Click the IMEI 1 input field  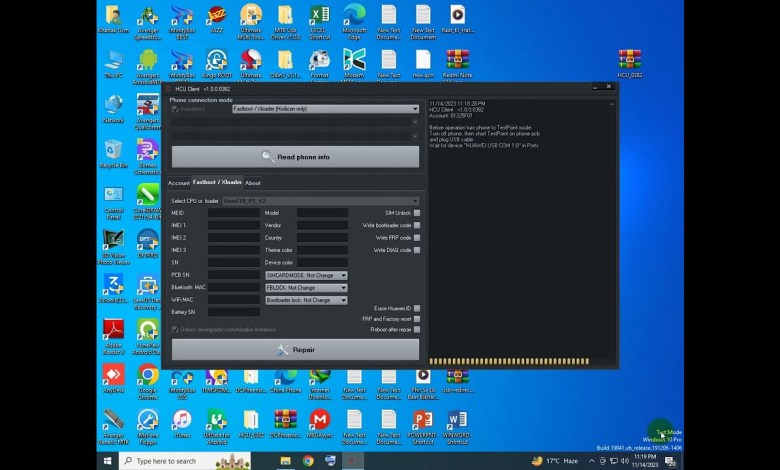pyautogui.click(x=233, y=225)
